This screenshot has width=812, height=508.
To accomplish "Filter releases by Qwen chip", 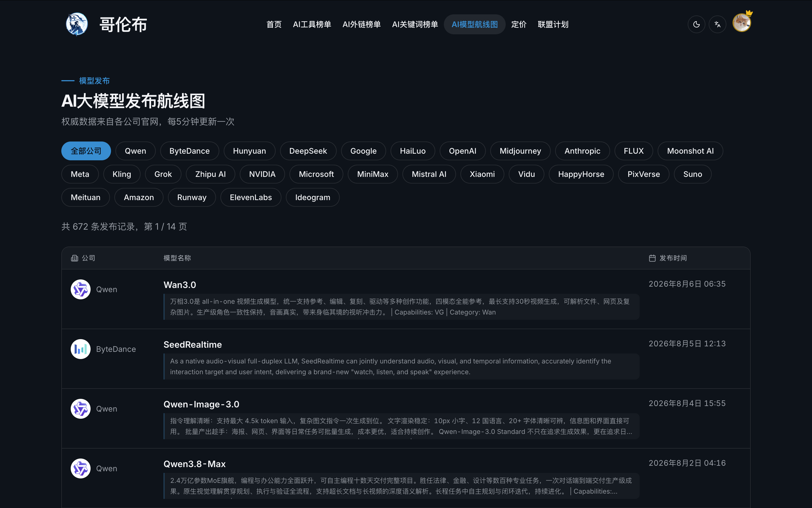I will (136, 151).
